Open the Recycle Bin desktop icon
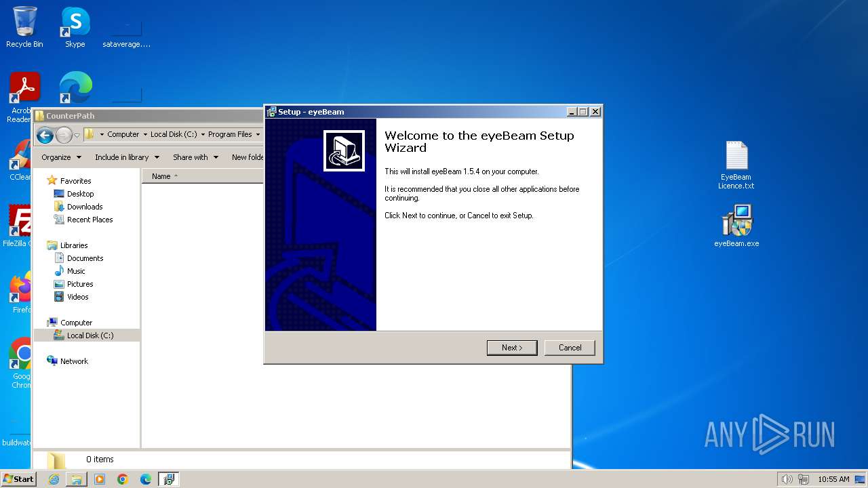Viewport: 868px width, 488px height. click(24, 27)
